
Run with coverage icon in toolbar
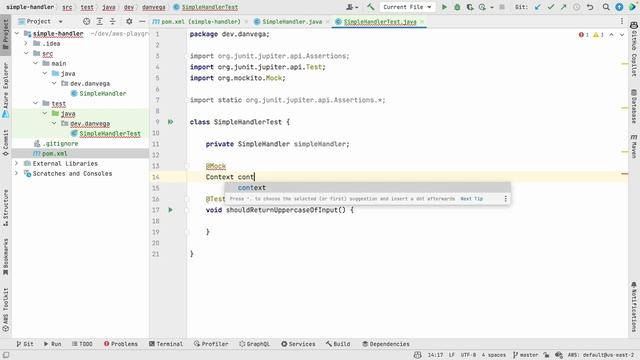470,7
